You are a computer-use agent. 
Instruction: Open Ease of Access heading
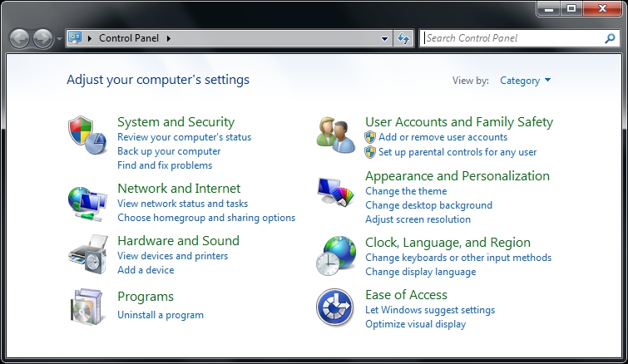pos(406,295)
